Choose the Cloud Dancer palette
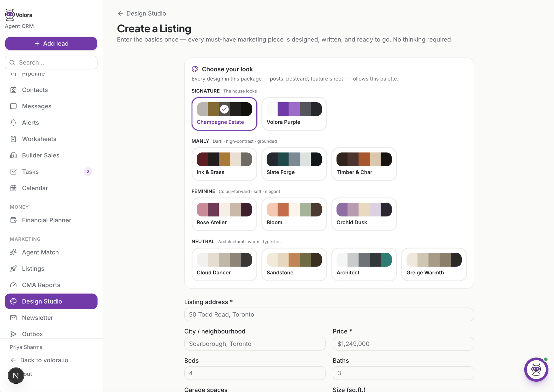554x392 pixels. click(224, 265)
